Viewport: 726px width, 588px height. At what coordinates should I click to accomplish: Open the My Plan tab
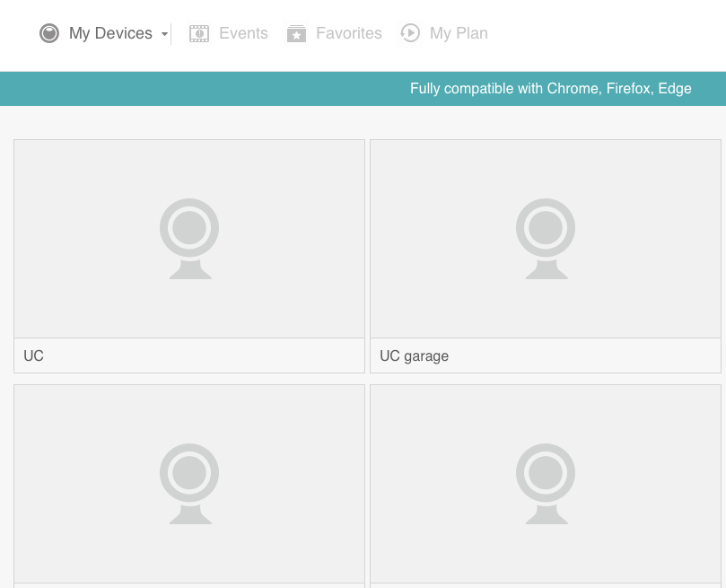459,33
